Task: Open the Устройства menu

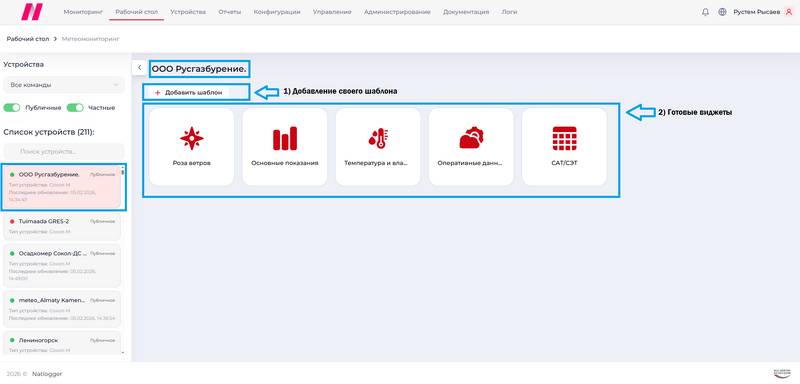Action: (188, 12)
